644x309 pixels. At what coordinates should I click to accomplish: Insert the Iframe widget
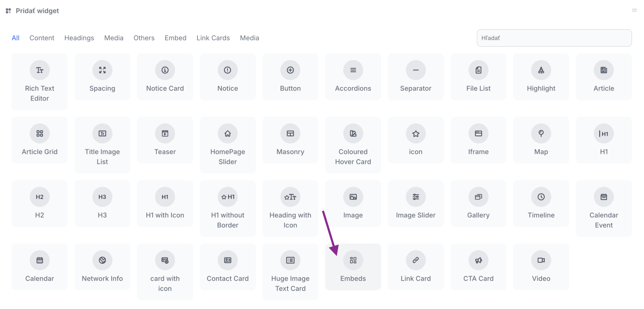point(478,140)
